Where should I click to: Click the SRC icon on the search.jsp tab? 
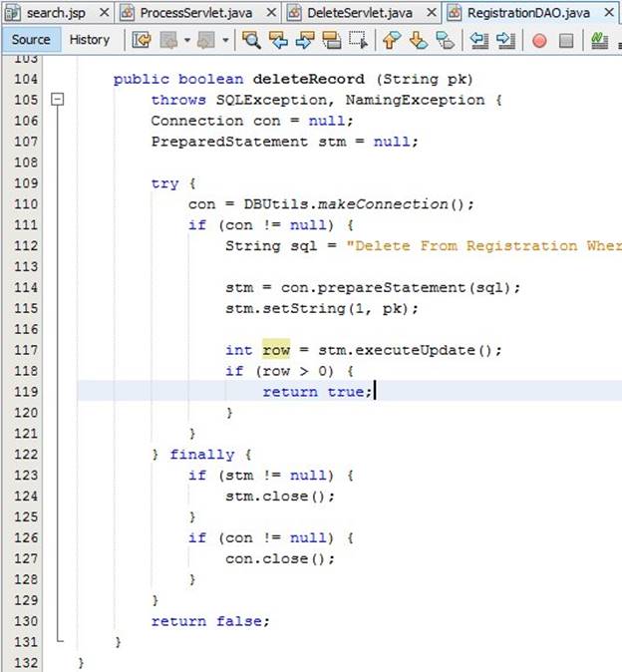click(12, 13)
